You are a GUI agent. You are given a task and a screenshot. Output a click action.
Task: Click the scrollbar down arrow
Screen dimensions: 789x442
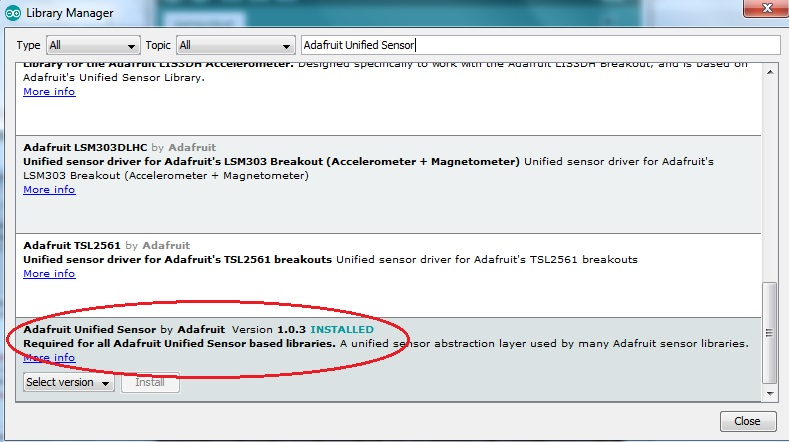pyautogui.click(x=769, y=394)
